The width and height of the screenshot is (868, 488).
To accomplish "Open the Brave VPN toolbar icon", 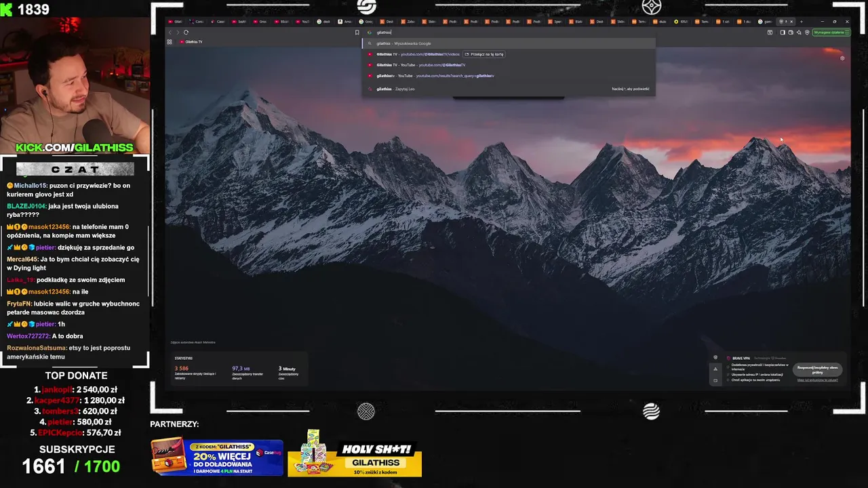I will click(x=807, y=33).
